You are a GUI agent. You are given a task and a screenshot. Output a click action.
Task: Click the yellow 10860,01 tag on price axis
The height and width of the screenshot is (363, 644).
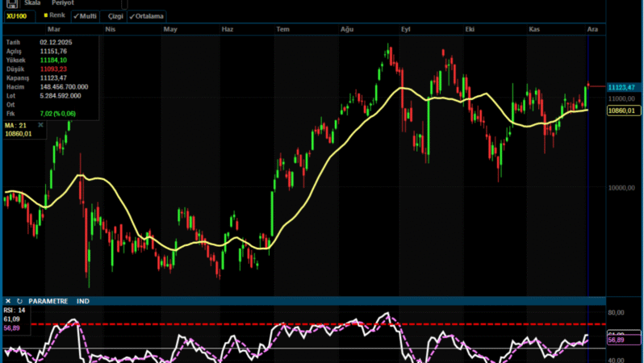pyautogui.click(x=625, y=110)
